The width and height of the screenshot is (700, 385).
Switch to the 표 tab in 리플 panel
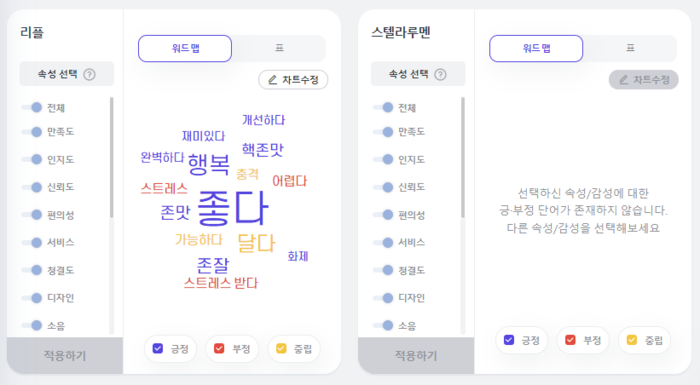click(279, 48)
